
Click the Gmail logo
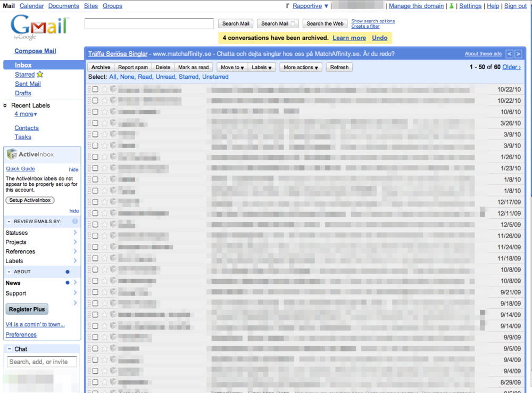coord(39,27)
